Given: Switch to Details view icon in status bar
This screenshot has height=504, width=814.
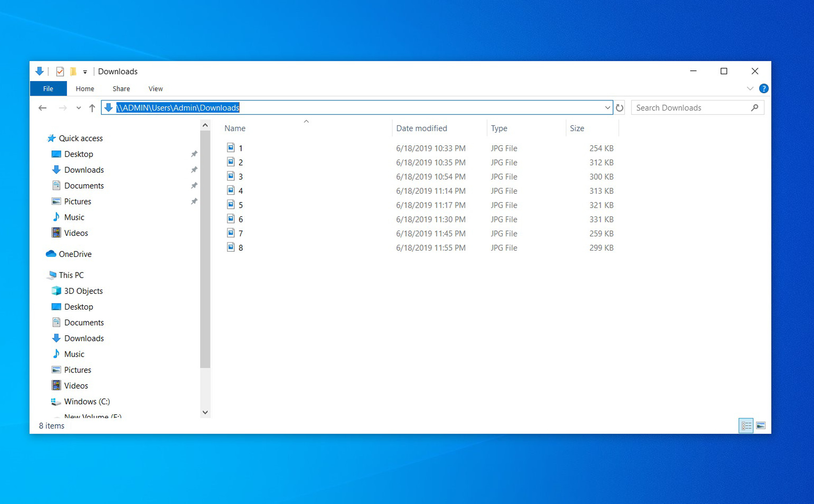Looking at the screenshot, I should (746, 426).
